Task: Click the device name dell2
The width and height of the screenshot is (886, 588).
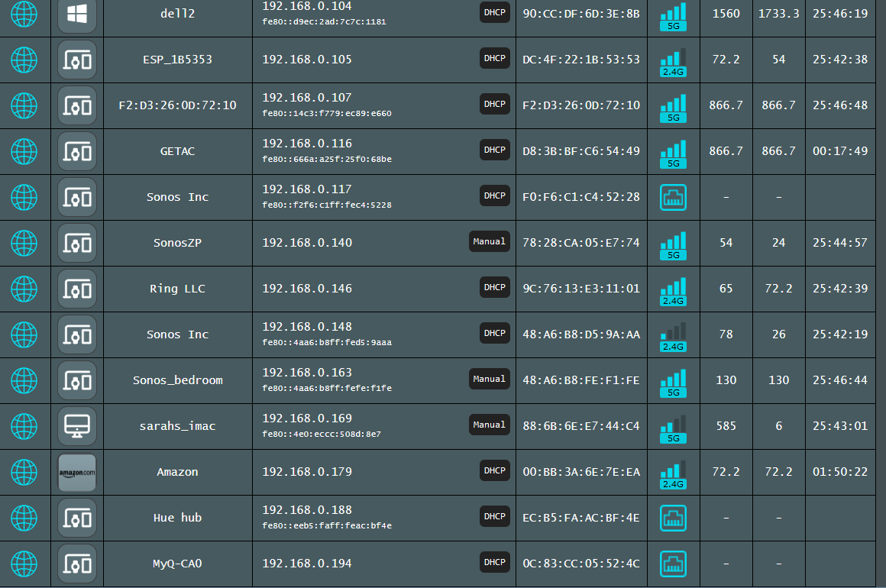Action: tap(177, 14)
